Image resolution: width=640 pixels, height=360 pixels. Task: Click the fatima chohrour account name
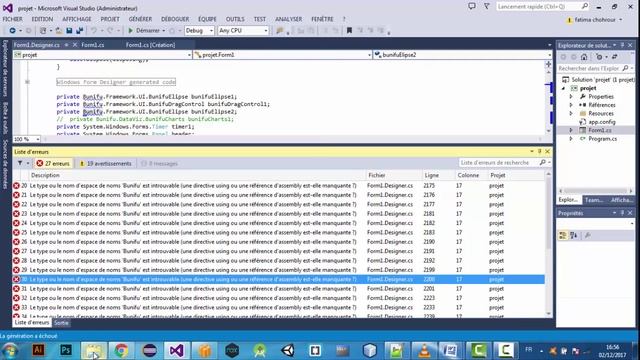point(596,20)
